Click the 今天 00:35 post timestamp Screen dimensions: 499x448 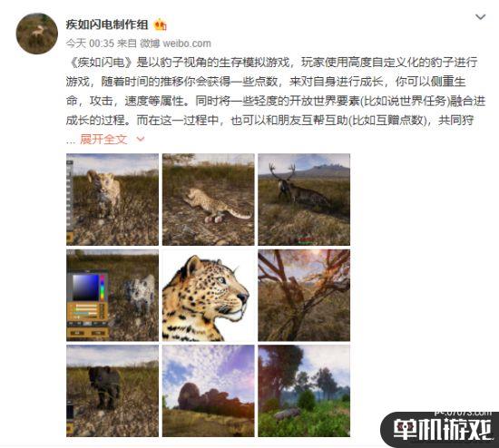click(90, 44)
